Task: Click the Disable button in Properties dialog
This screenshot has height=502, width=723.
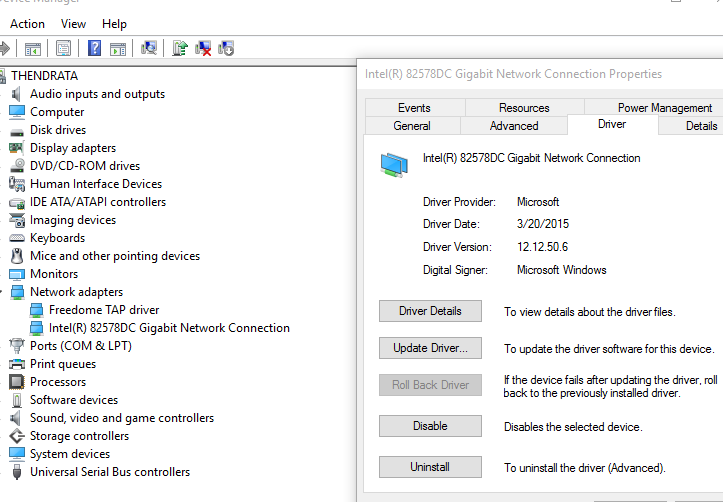Action: 430,426
